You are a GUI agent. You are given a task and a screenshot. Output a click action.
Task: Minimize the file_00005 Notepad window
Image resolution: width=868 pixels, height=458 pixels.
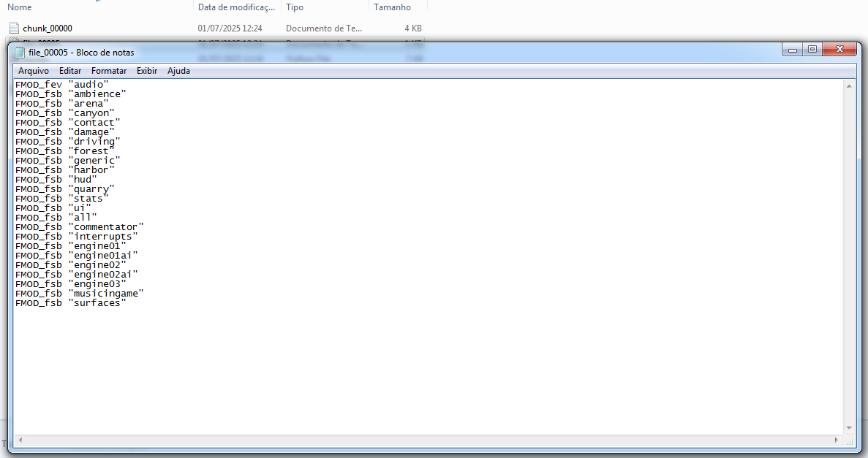(792, 49)
